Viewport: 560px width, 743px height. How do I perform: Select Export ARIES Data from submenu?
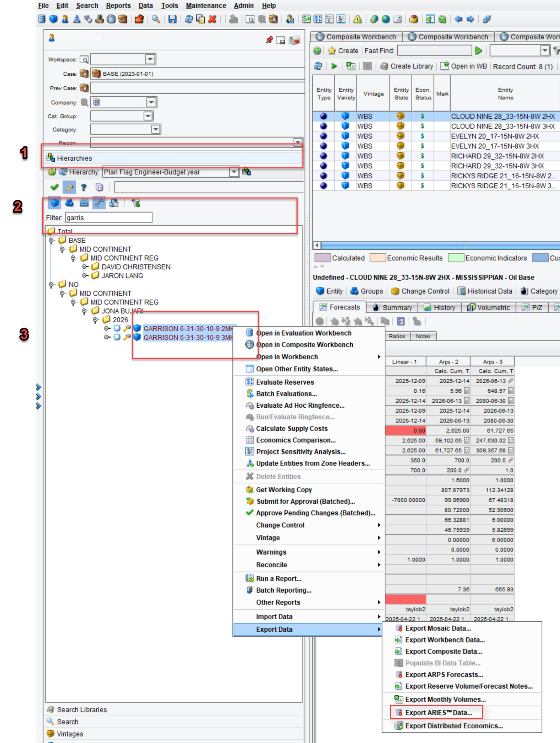(438, 712)
